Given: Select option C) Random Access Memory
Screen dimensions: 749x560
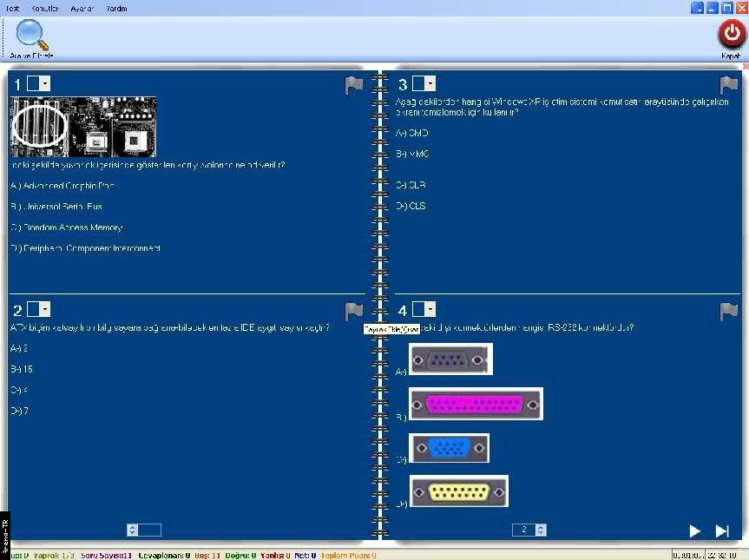Looking at the screenshot, I should 67,227.
